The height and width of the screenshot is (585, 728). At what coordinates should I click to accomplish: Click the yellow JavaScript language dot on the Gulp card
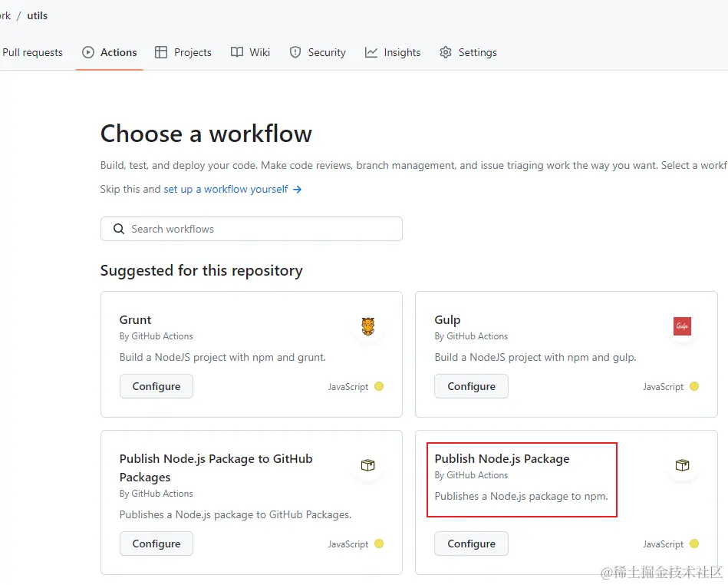click(x=693, y=386)
